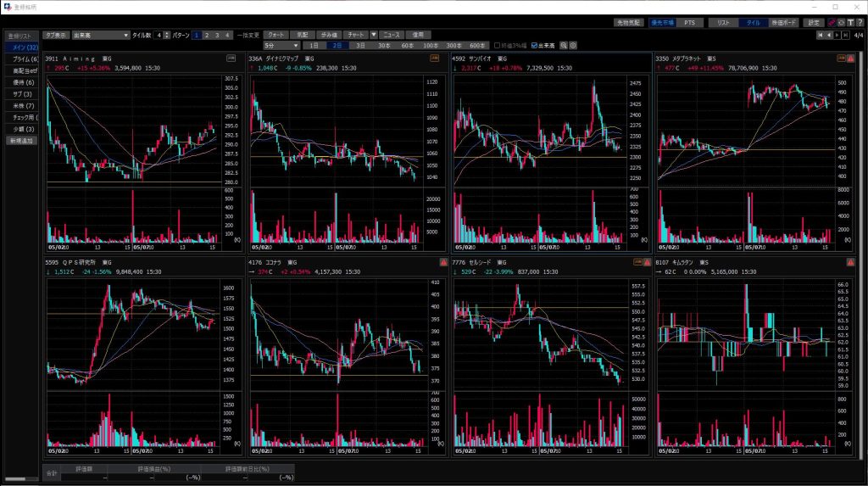Screen dimensions: 868x486
Task: Click the 5595 QPS研究所 price chart
Action: (x=133, y=333)
